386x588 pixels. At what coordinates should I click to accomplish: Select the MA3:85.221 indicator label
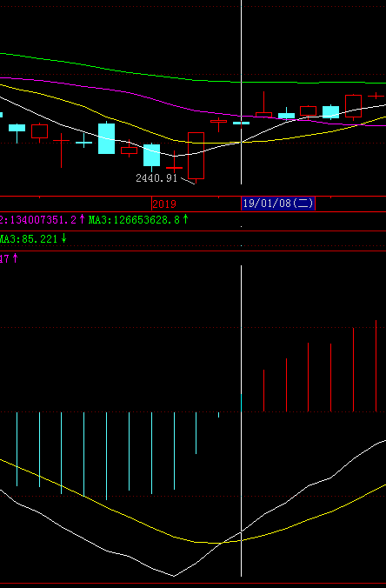(33, 238)
